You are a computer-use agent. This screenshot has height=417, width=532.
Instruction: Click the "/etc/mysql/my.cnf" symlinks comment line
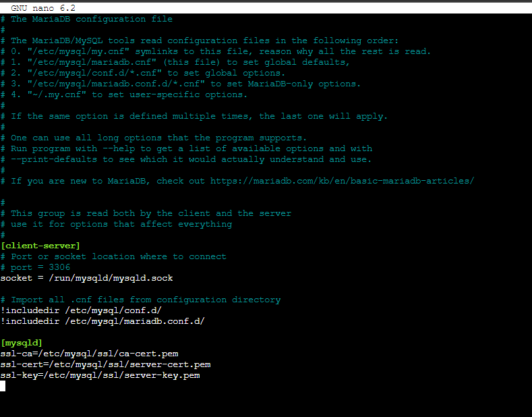pyautogui.click(x=216, y=51)
